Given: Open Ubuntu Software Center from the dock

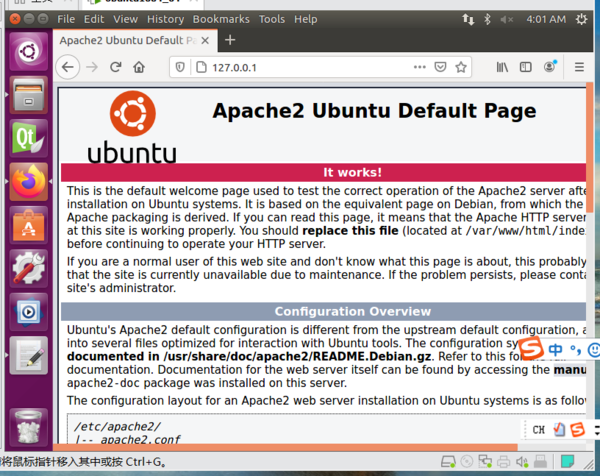Looking at the screenshot, I should click(x=29, y=225).
